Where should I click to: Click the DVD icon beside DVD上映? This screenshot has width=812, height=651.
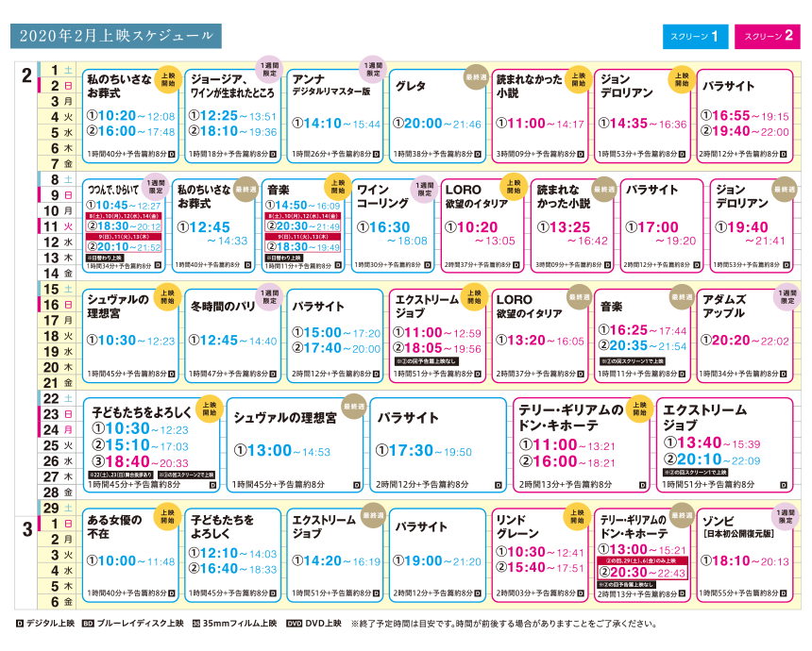click(295, 624)
